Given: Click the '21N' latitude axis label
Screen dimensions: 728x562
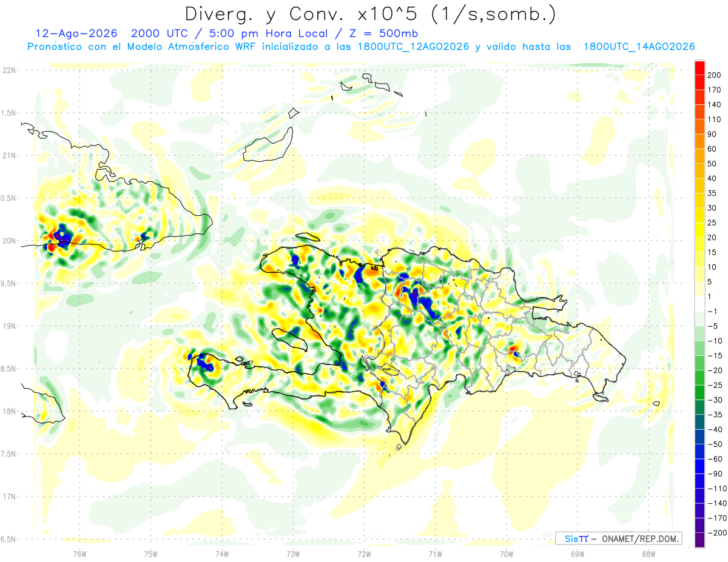Looking at the screenshot, I should (9, 155).
